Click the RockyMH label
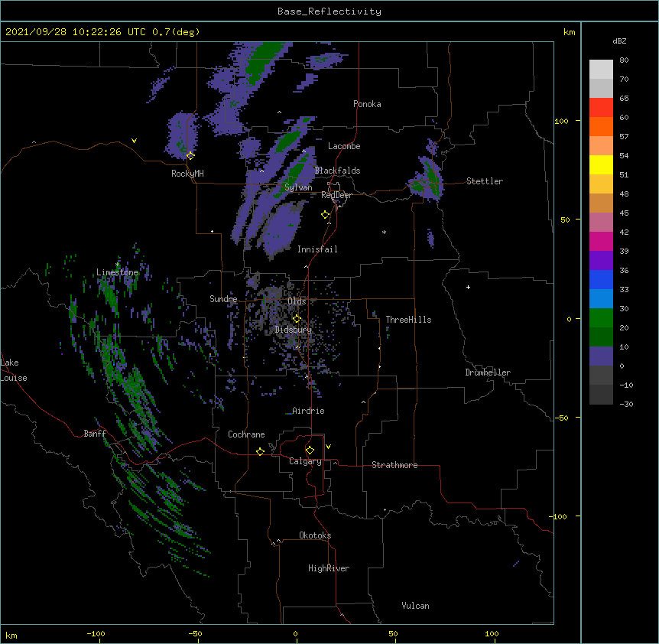 point(187,174)
